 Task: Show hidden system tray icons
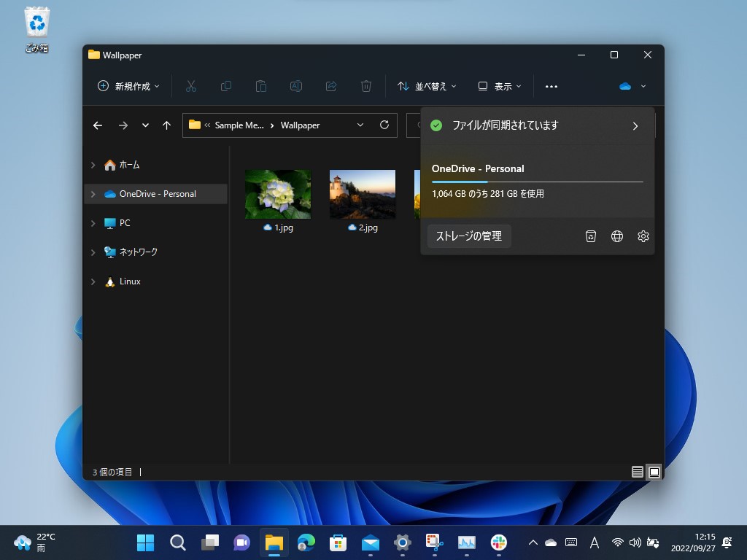point(533,542)
